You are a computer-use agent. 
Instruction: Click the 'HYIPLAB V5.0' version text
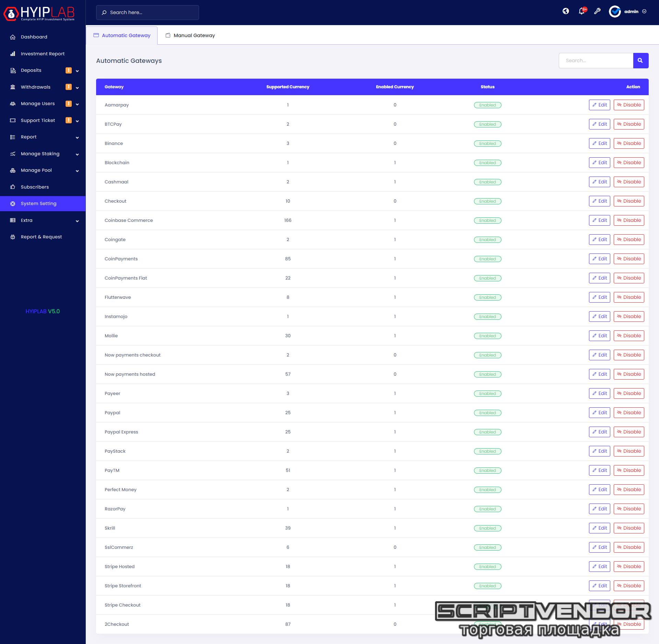point(43,312)
